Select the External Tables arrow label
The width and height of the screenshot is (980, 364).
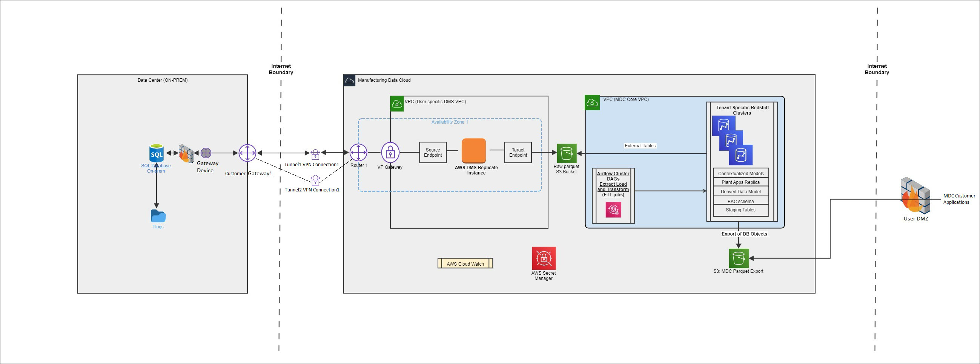point(640,145)
